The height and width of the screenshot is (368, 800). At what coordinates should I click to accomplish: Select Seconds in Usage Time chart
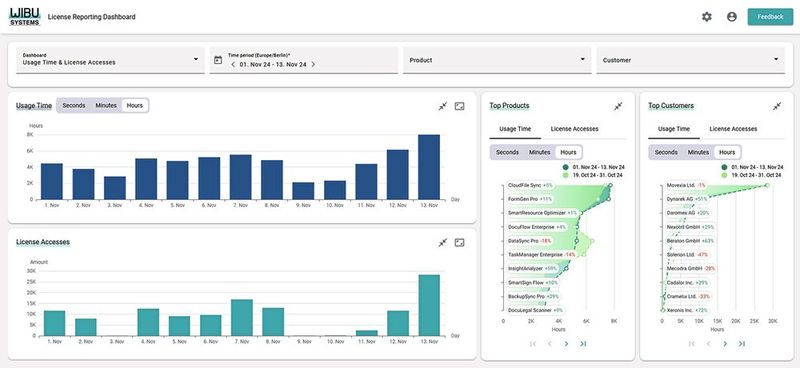[73, 105]
